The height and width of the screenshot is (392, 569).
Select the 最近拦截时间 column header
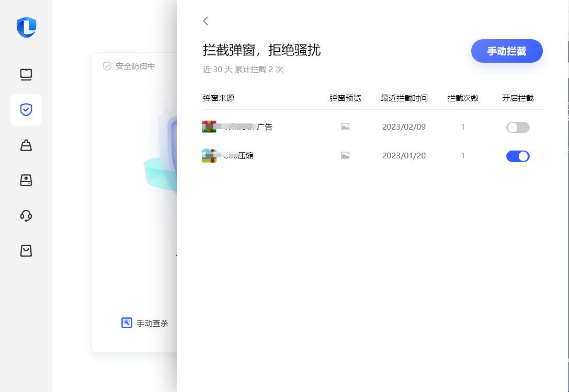click(x=403, y=97)
